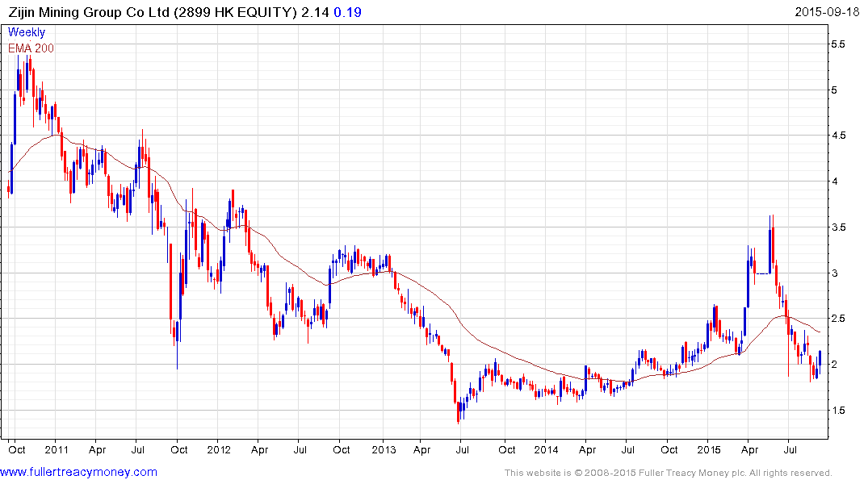Click the 5.5 price axis label

coord(838,44)
